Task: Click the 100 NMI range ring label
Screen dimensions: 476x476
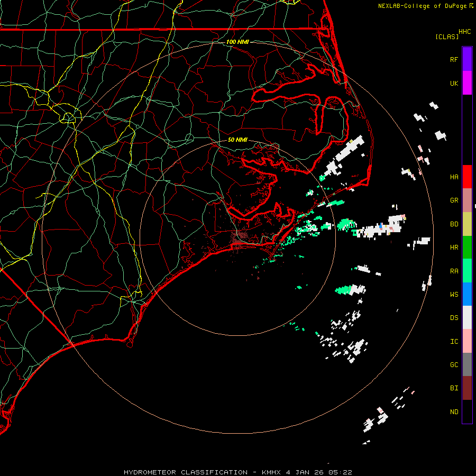Action: pyautogui.click(x=237, y=42)
